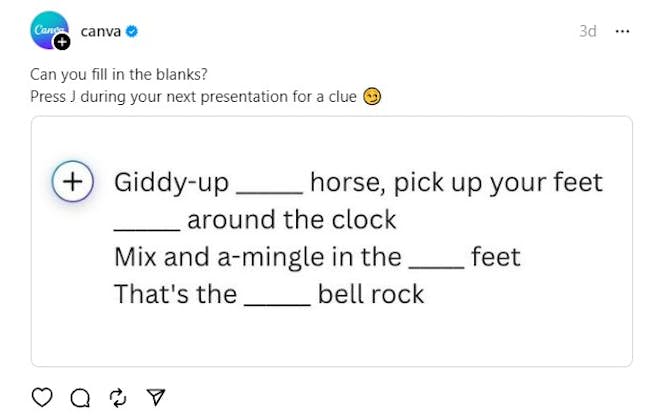The image size is (652, 420).
Task: Click the blank before 'horse' in first line
Action: (268, 185)
